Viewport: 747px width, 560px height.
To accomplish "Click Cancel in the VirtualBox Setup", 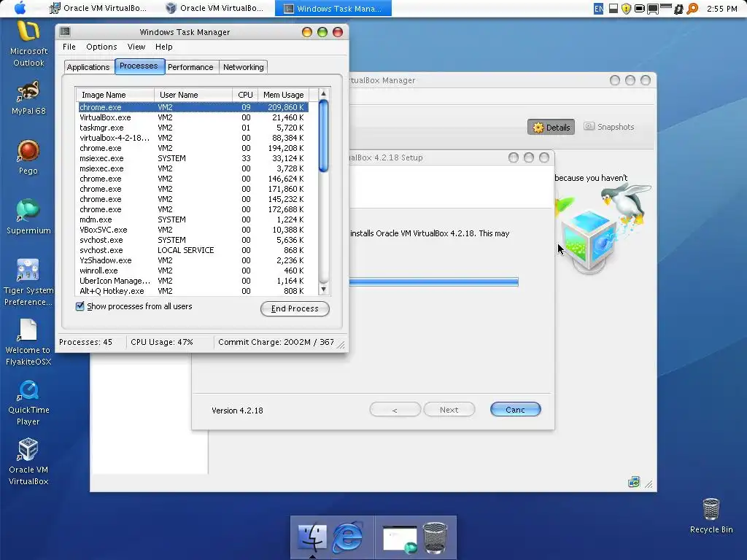I will [516, 410].
